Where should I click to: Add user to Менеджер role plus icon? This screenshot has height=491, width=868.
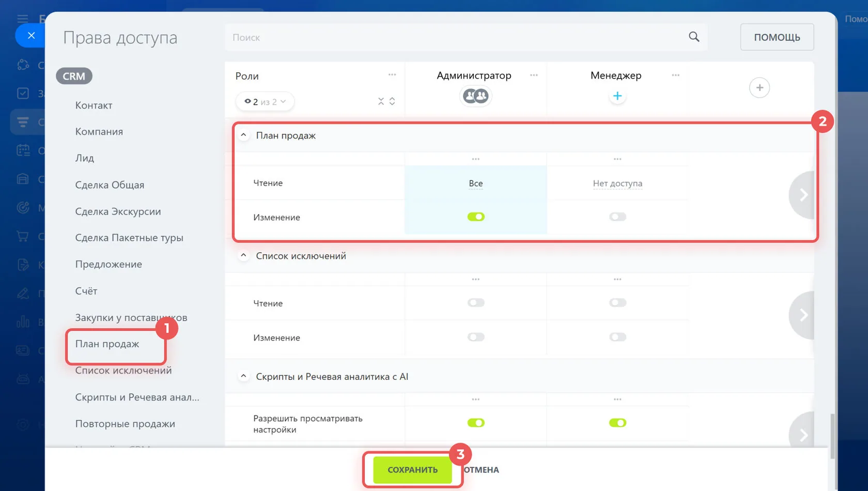pos(617,96)
